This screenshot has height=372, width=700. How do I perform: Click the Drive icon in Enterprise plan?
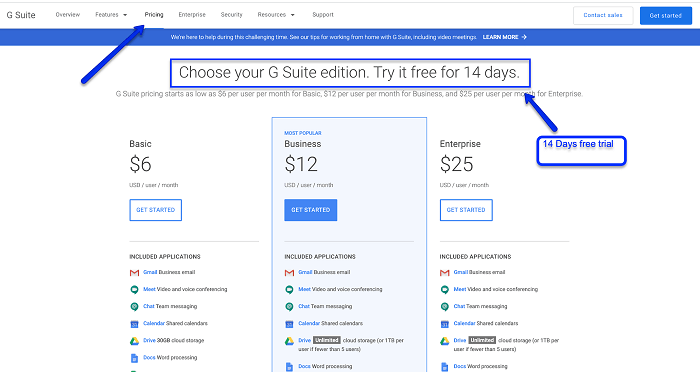[x=445, y=341]
